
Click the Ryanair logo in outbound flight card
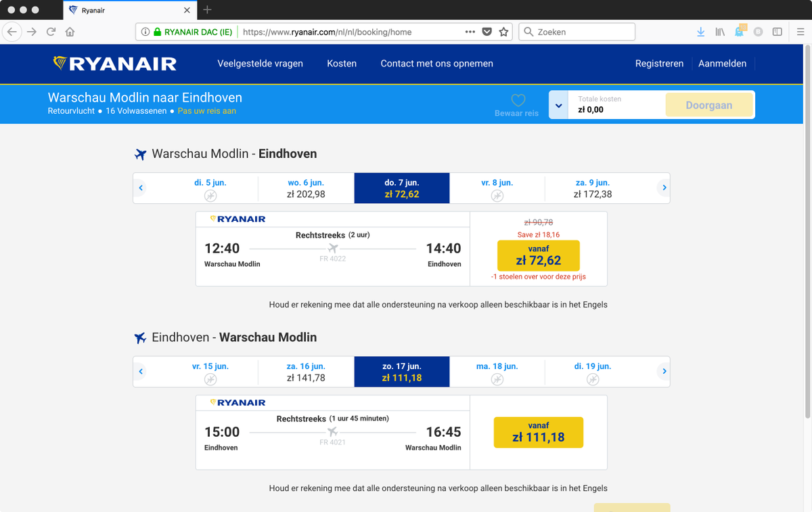click(x=238, y=219)
